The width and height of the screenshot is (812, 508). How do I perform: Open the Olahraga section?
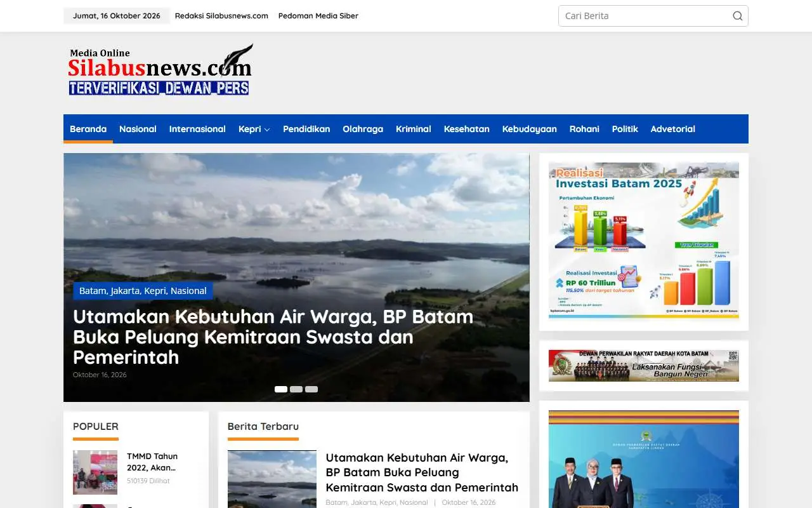(363, 129)
